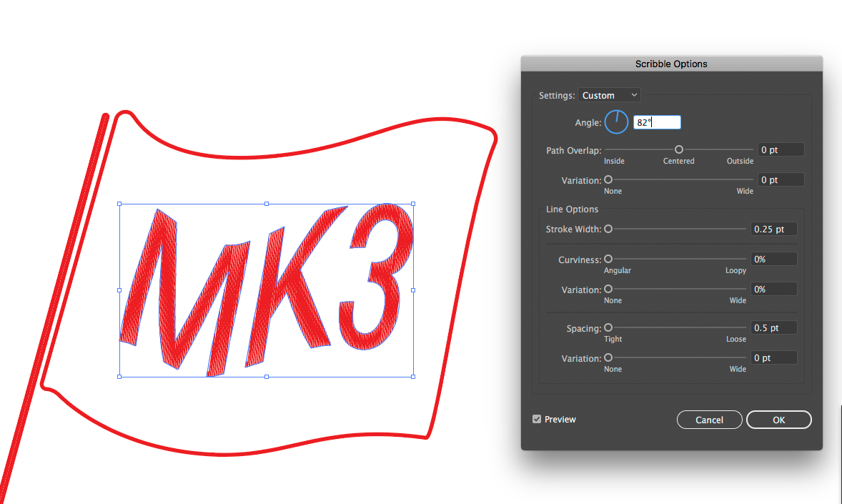Click the Spacing slider handle
The image size is (842, 504).
[608, 327]
